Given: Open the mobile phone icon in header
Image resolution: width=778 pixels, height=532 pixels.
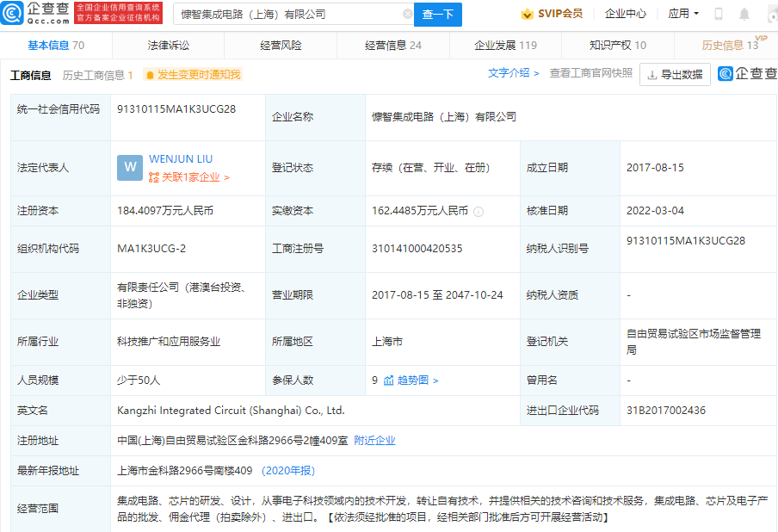Looking at the screenshot, I should pos(718,14).
